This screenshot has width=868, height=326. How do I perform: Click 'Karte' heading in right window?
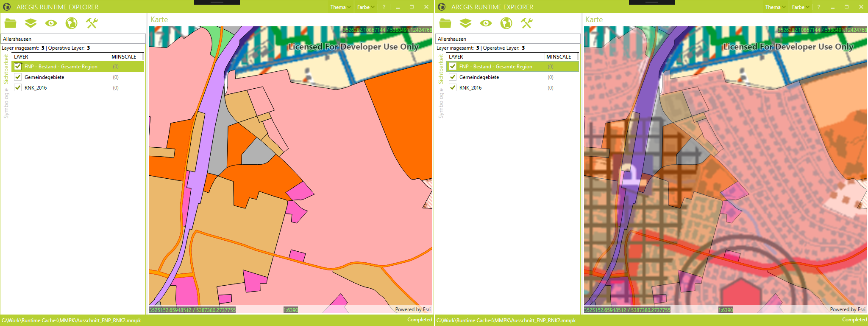pyautogui.click(x=594, y=20)
